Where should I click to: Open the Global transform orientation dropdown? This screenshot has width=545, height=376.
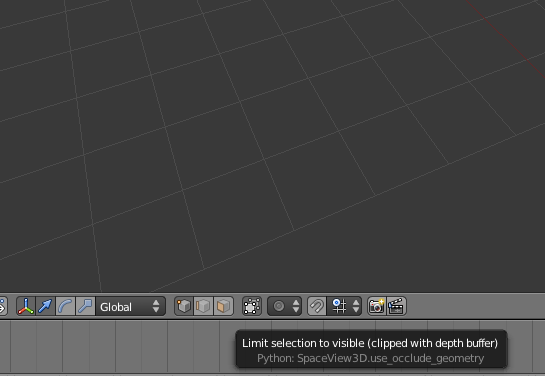pos(130,306)
